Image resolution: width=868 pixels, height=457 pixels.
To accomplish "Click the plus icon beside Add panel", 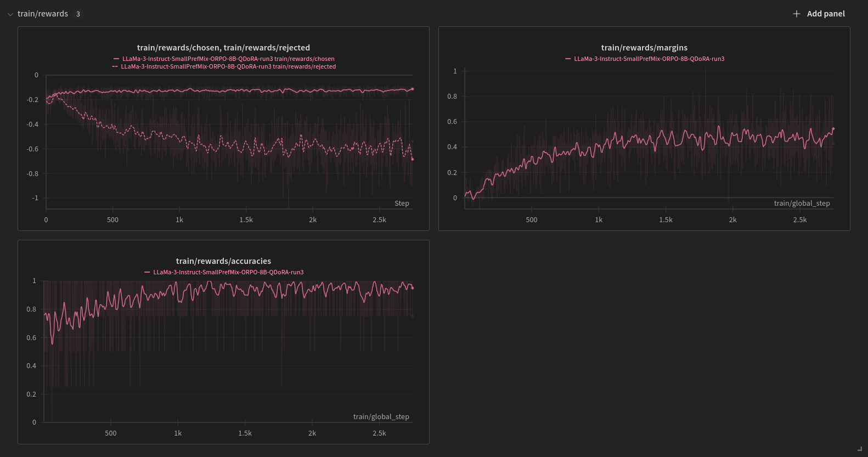I will 797,14.
